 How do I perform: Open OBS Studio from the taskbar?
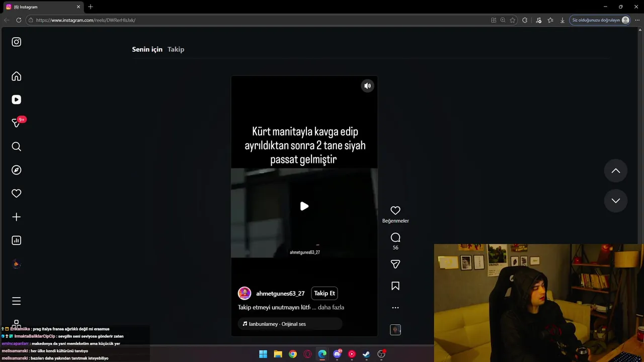381,354
